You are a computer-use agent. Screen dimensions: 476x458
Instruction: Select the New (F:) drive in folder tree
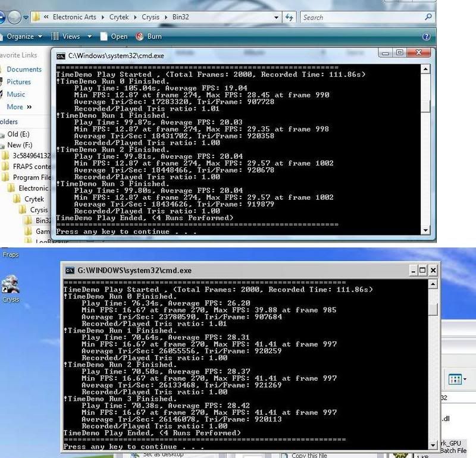coord(20,145)
